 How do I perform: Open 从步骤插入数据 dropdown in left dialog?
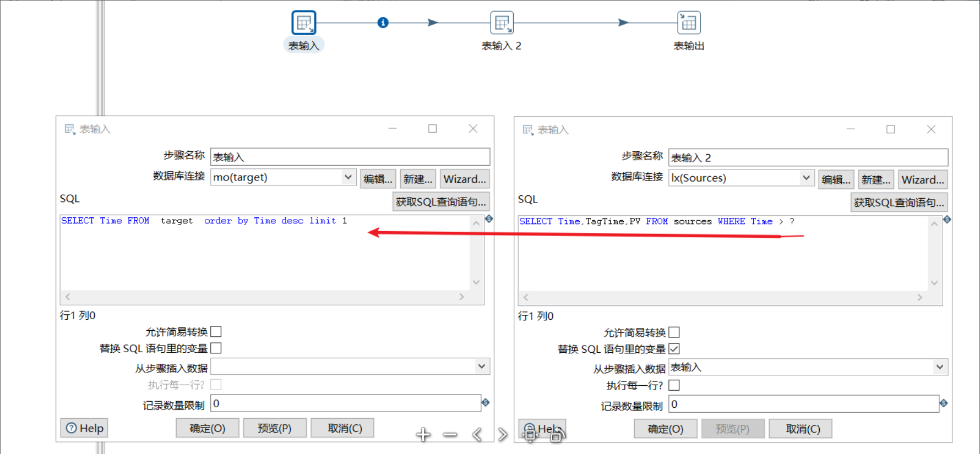482,367
